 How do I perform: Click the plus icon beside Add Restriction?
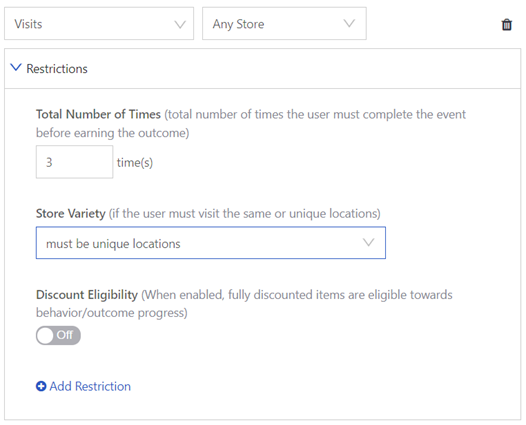click(x=41, y=386)
